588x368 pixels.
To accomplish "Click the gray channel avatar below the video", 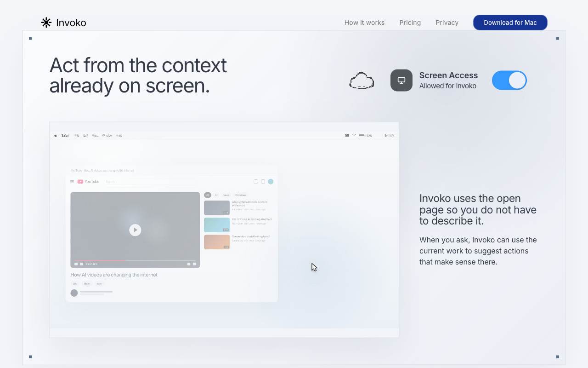I will [74, 293].
